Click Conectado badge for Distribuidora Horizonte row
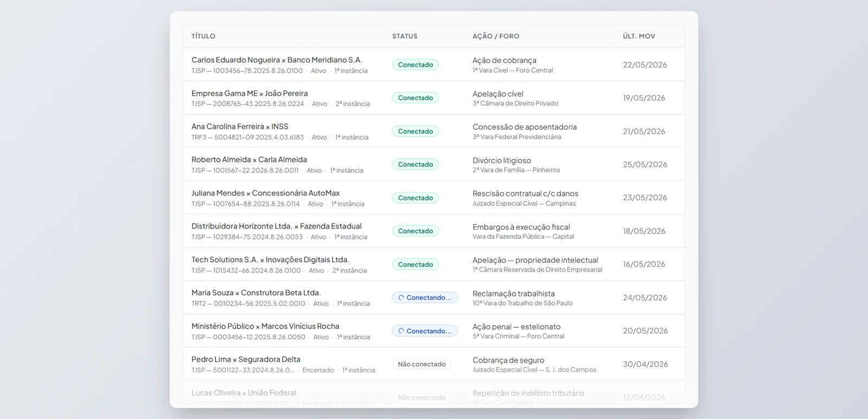The width and height of the screenshot is (868, 419). click(416, 231)
